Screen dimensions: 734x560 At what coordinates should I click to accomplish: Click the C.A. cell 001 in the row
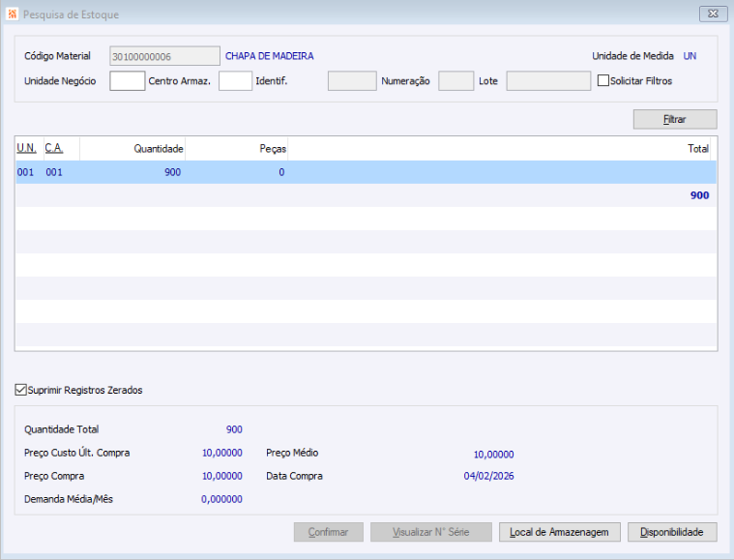[x=54, y=172]
